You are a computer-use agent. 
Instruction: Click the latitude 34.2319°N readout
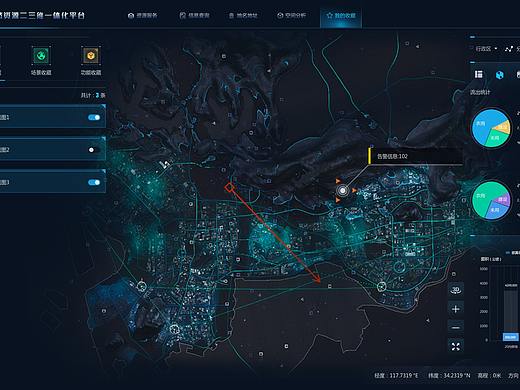[x=449, y=376]
